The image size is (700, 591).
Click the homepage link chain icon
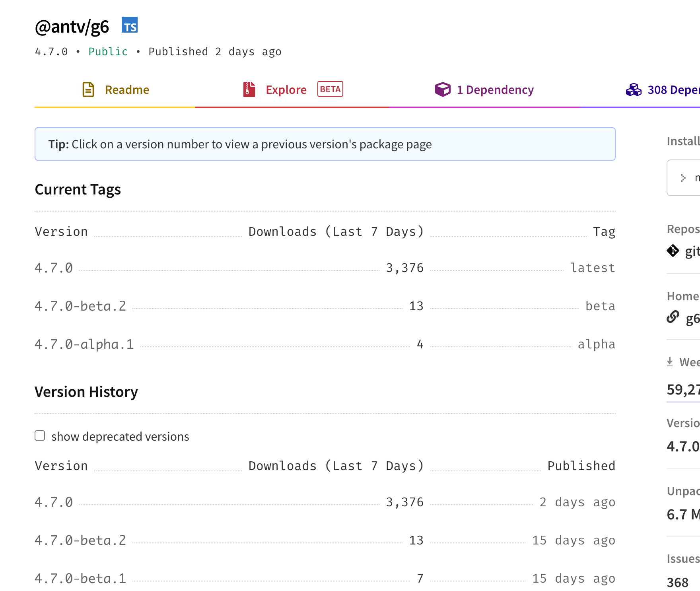[673, 317]
